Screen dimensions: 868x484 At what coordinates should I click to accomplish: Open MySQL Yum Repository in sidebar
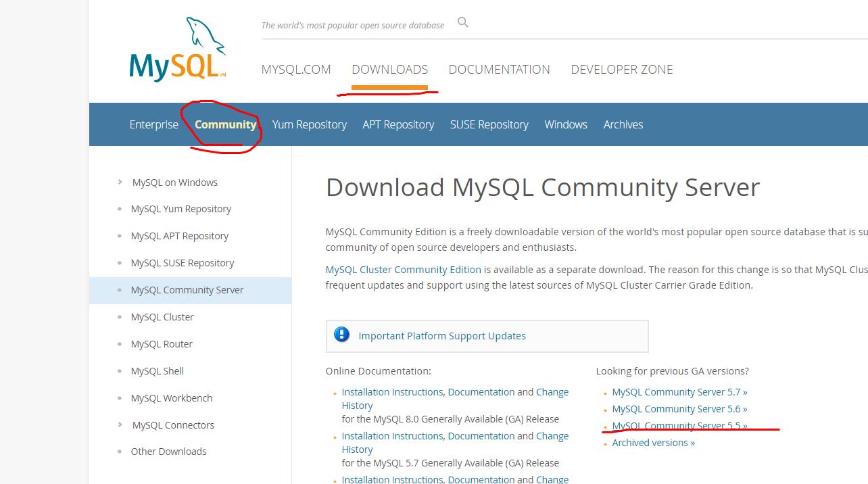coord(181,209)
